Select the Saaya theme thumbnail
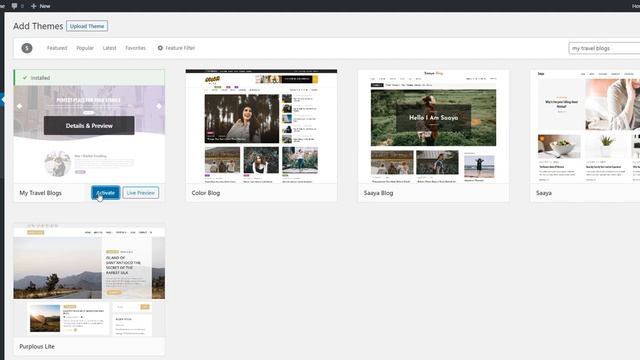 (585, 126)
